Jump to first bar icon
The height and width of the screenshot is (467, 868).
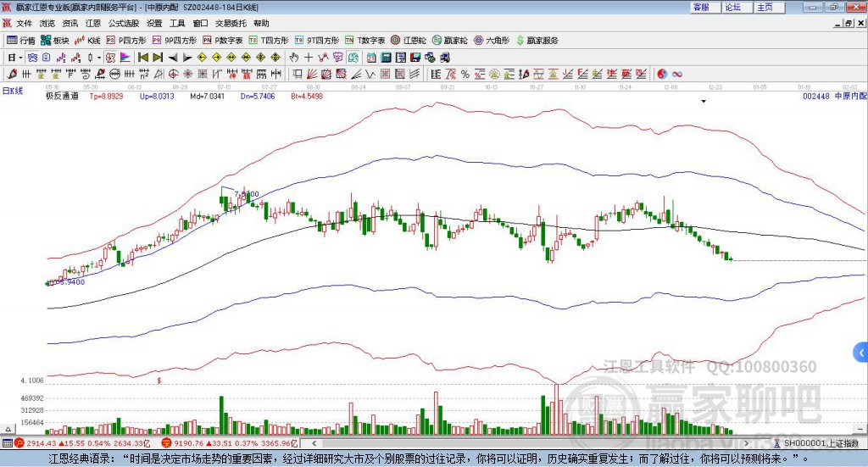coord(143,58)
